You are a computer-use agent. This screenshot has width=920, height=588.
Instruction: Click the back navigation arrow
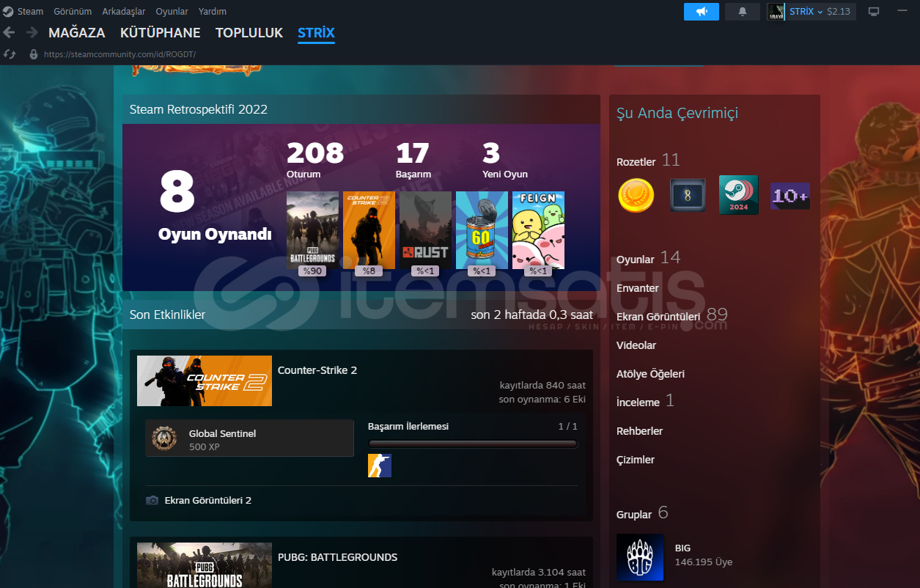pyautogui.click(x=9, y=32)
